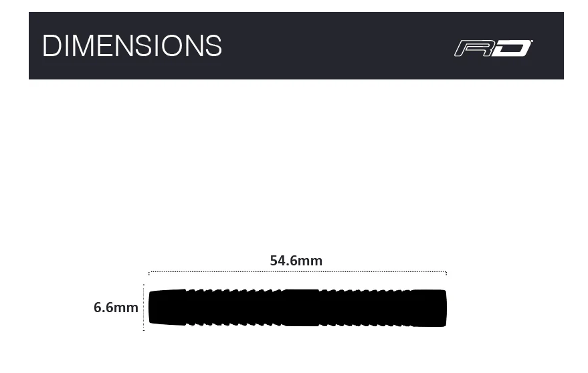Click the trademark symbol beside the RD logo
This screenshot has height=373, width=588.
(x=531, y=41)
